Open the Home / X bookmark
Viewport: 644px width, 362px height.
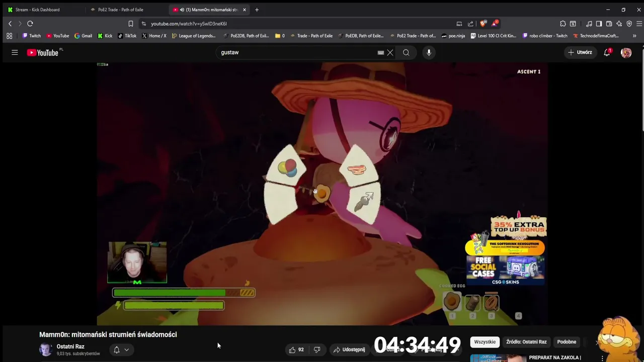click(x=154, y=36)
